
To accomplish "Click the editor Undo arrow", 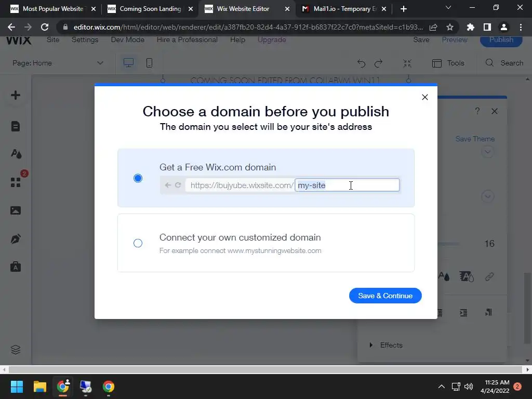I will [x=362, y=63].
